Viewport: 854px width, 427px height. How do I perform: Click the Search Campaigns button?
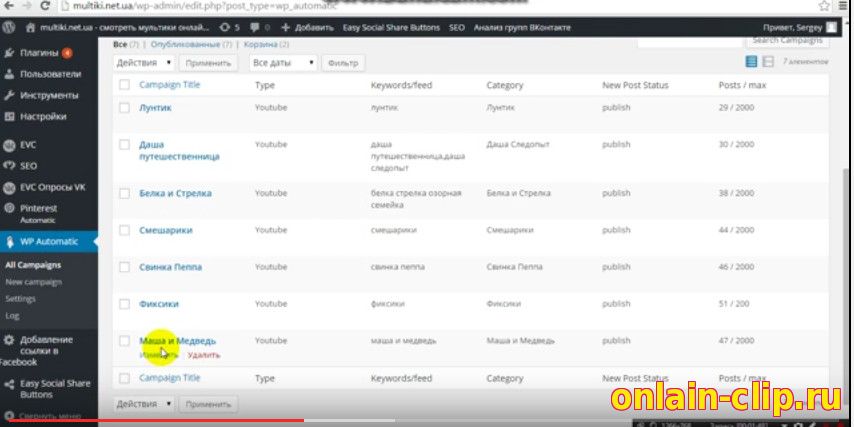pyautogui.click(x=787, y=40)
